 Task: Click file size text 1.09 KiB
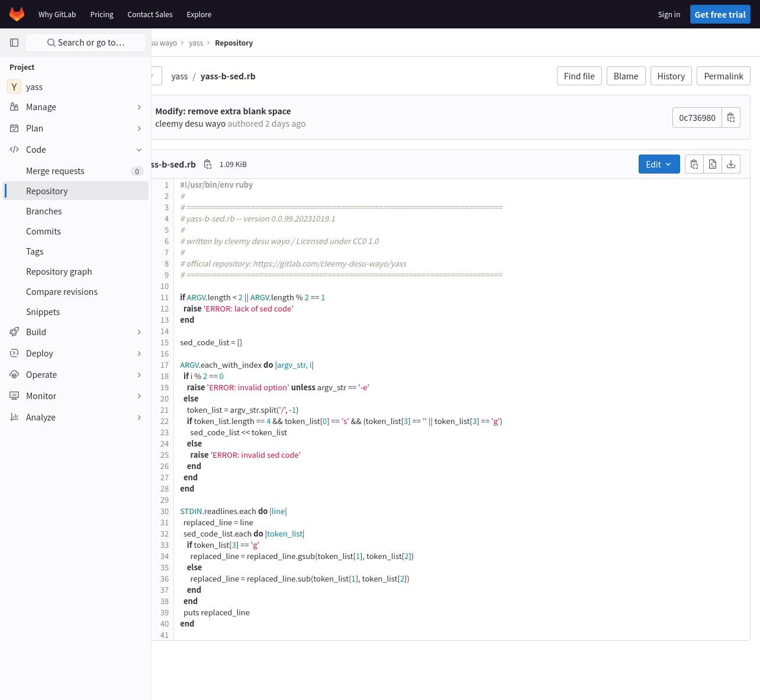(233, 164)
